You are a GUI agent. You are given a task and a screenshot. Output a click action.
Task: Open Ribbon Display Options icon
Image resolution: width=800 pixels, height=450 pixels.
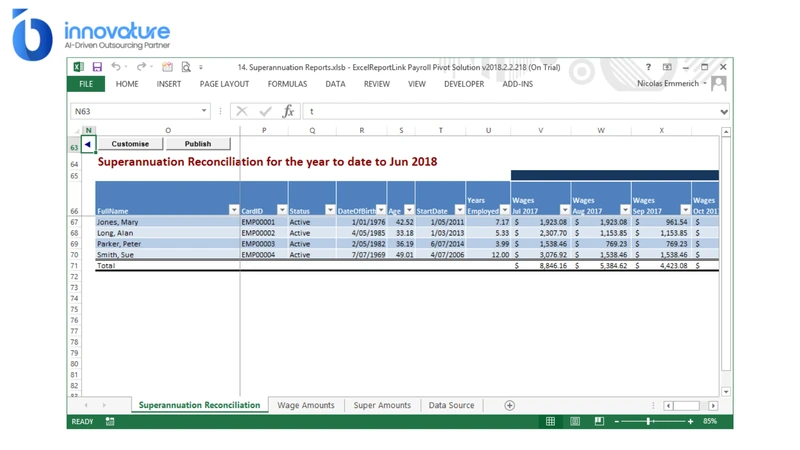[x=667, y=67]
